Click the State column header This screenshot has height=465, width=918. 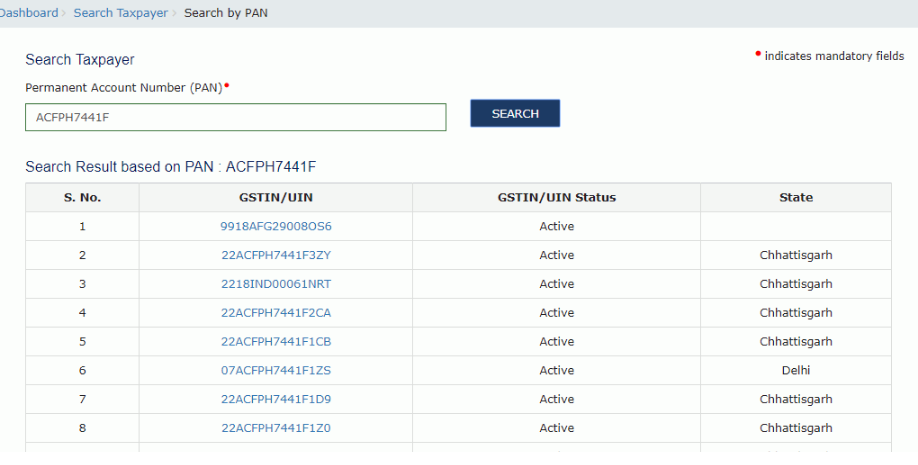click(x=795, y=197)
